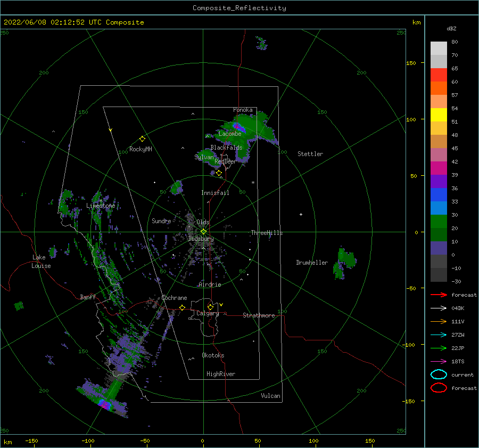
Task: Click the bright echo core at the southwest edge
Action: coord(105,404)
